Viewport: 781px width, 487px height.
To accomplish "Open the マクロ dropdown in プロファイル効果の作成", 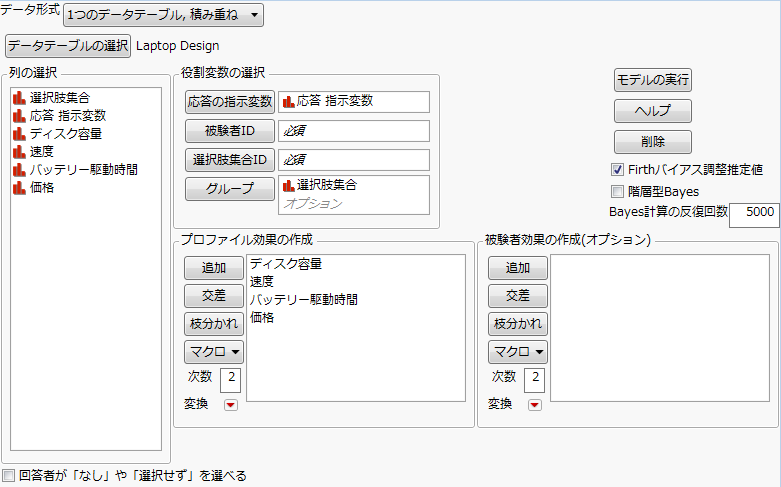I will point(214,352).
